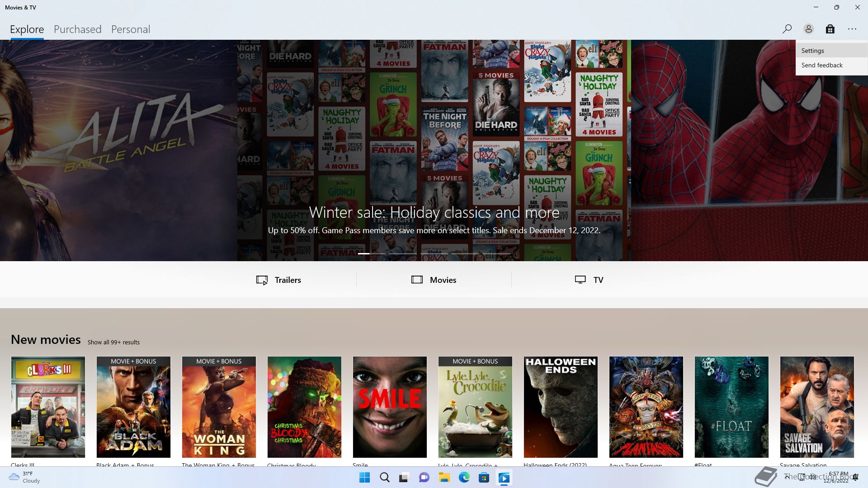The width and height of the screenshot is (868, 488).
Task: Select the Spider-Man banner slide
Action: point(750,150)
